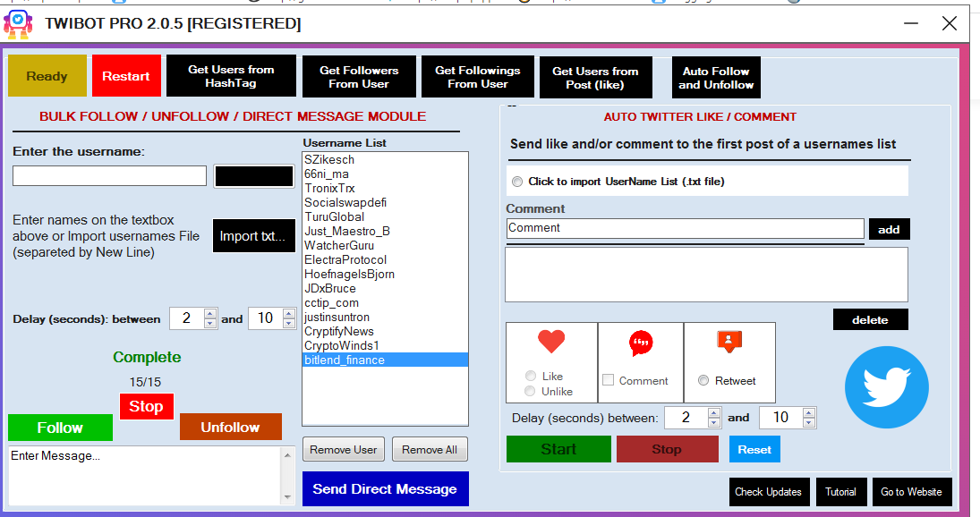Select WatcherGuru in Username List
Viewport: 980px width, 517px height.
click(385, 246)
